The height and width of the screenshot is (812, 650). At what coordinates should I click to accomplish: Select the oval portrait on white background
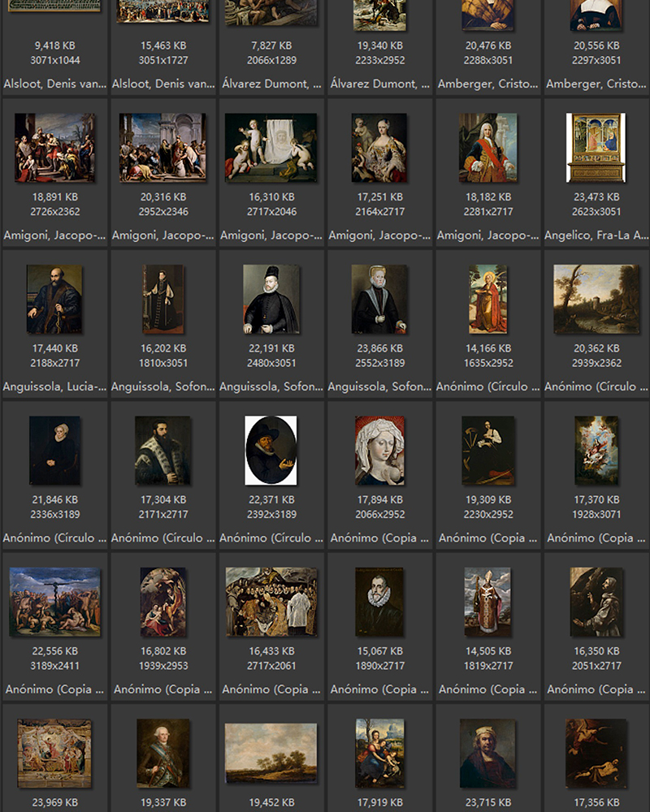(271, 450)
